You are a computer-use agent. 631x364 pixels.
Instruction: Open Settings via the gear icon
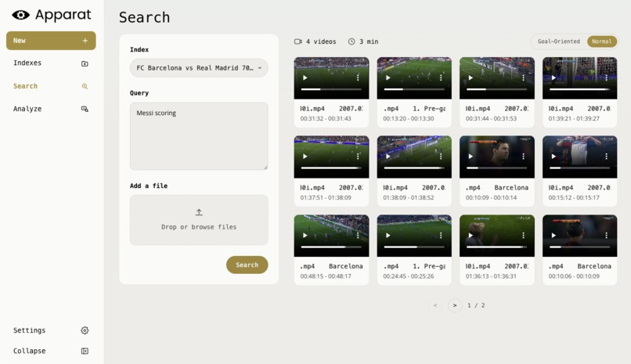[85, 330]
